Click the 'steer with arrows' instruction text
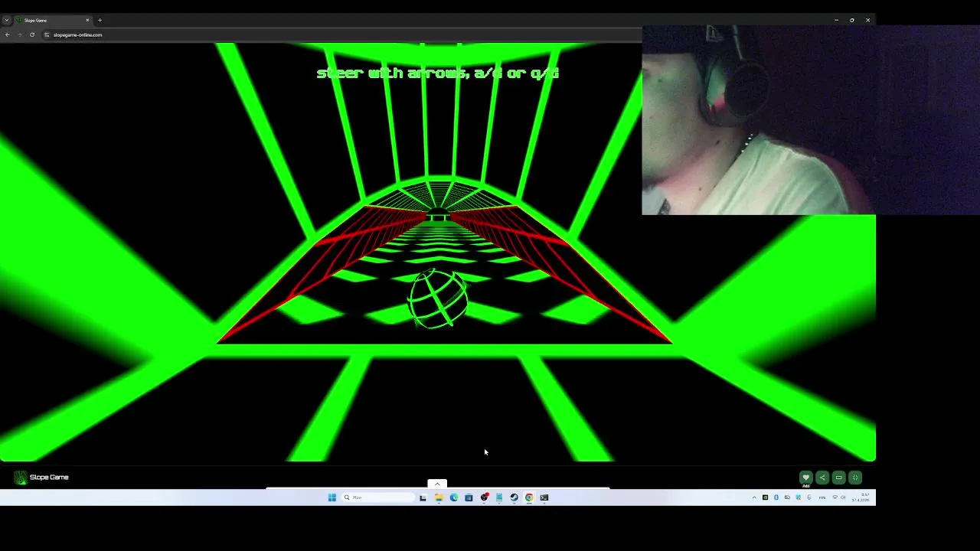The image size is (980, 551). click(438, 73)
